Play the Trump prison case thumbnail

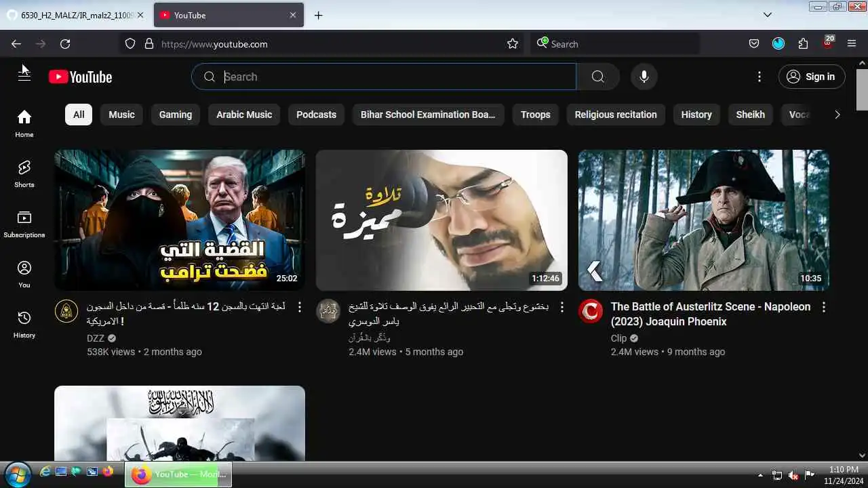pos(180,220)
